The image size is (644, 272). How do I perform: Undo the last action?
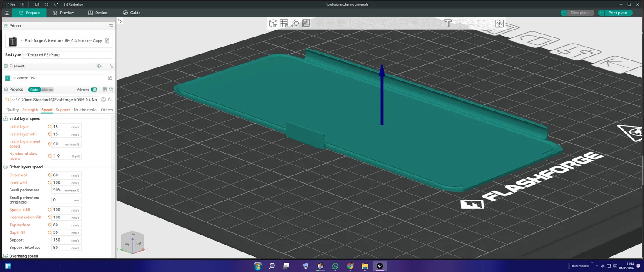[47, 4]
